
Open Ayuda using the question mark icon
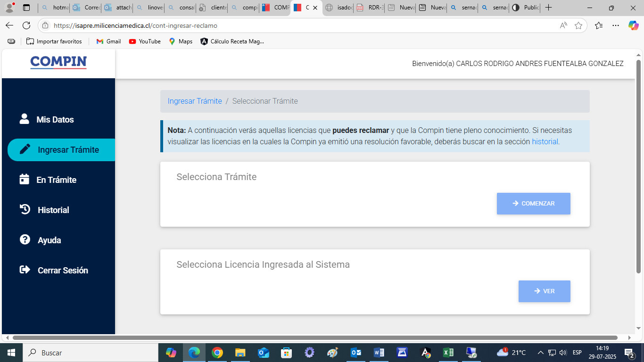(x=24, y=240)
